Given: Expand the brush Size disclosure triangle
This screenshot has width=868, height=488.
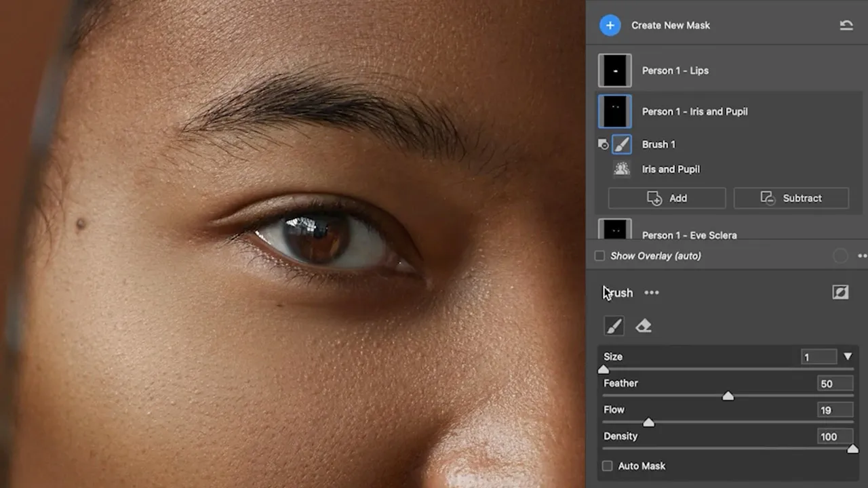Looking at the screenshot, I should (x=848, y=357).
